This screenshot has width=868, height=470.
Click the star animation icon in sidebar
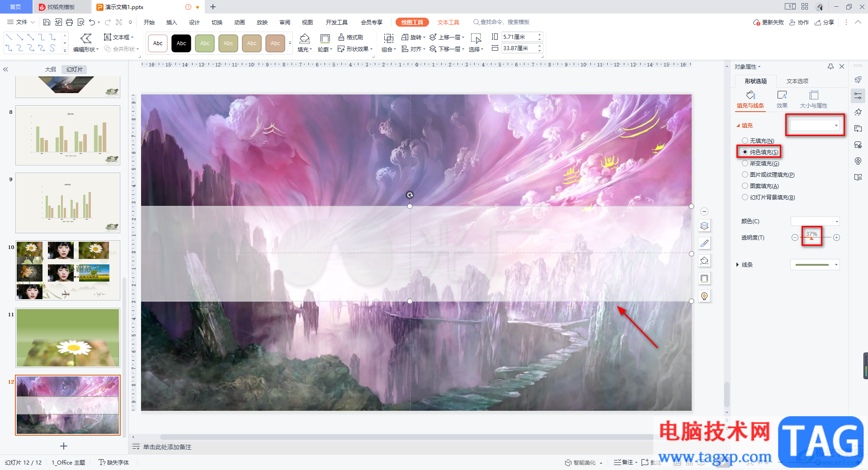point(858,112)
